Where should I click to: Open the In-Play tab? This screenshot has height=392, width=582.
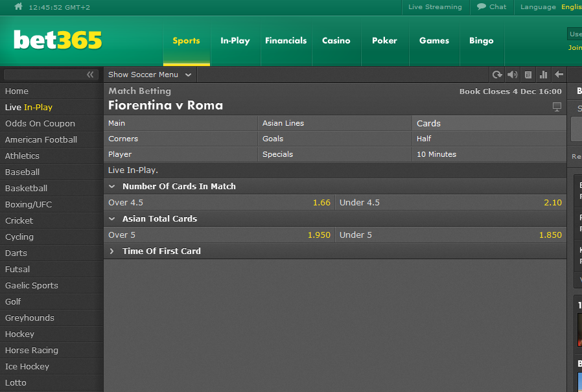pos(235,40)
